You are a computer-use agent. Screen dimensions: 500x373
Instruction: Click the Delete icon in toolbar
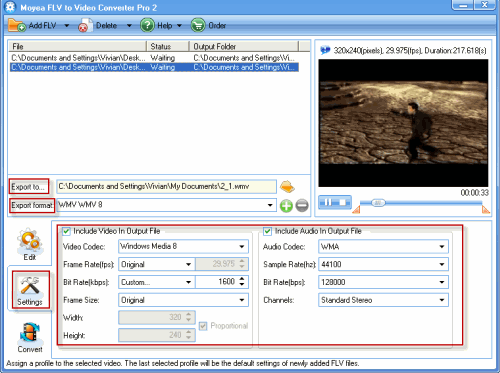pyautogui.click(x=85, y=26)
